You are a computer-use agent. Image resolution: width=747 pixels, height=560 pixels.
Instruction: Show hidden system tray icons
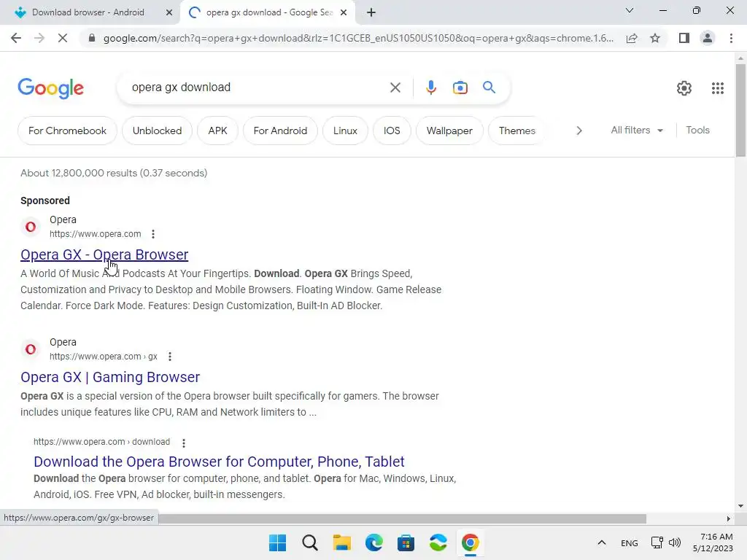point(602,542)
